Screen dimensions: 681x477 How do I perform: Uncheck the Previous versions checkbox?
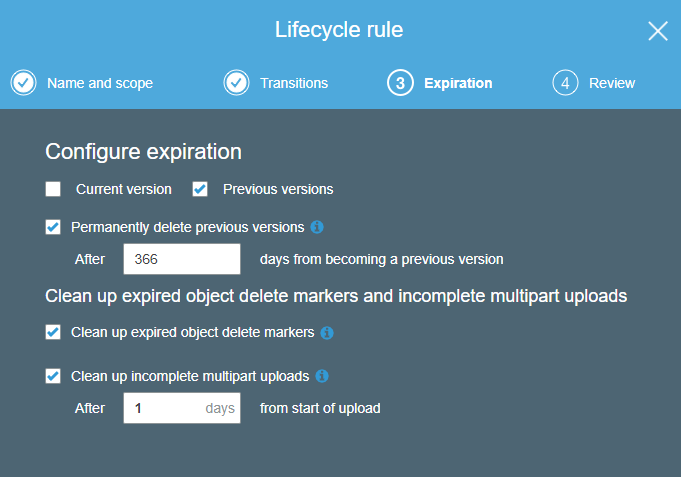click(200, 189)
